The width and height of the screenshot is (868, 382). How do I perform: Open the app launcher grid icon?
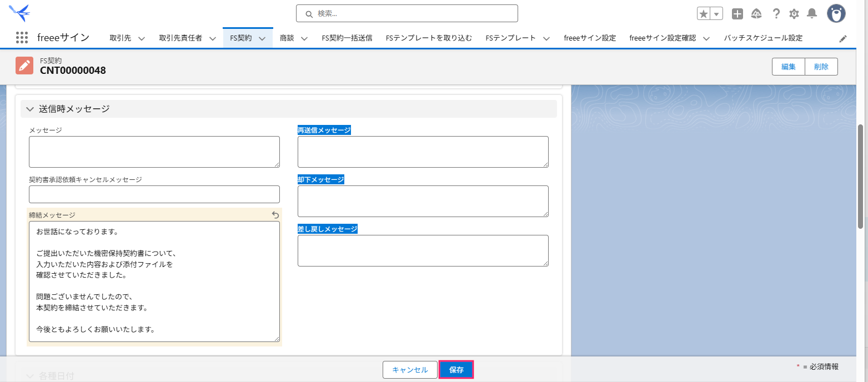pos(22,38)
